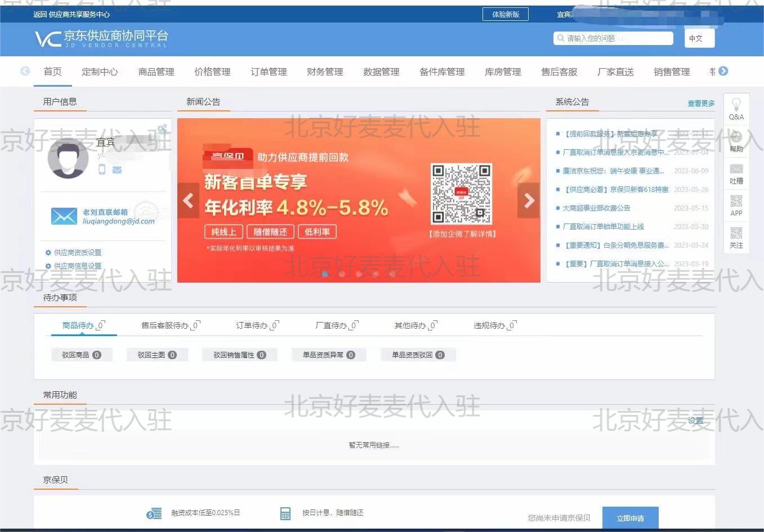
Task: Open the 销售管理 menu
Action: 672,71
